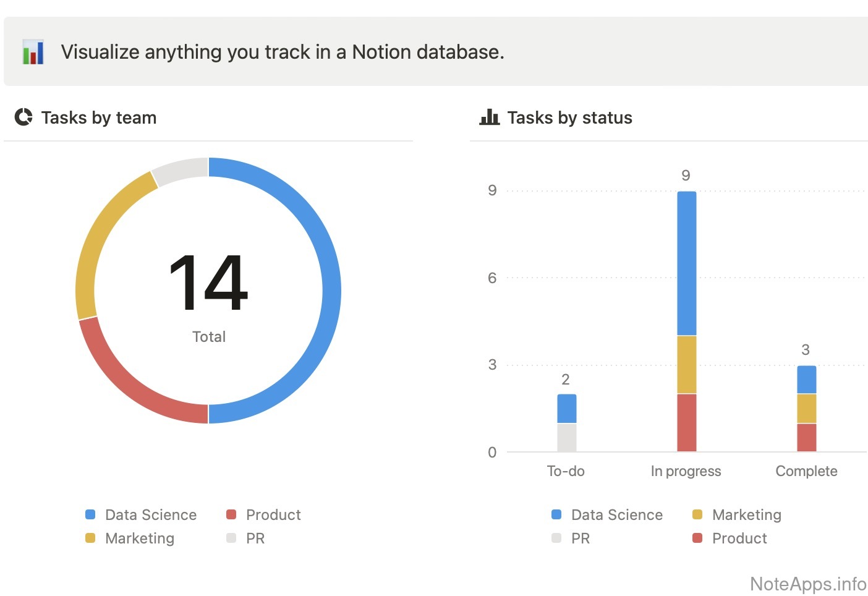Click the red segment of the Complete bar
The width and height of the screenshot is (868, 596).
pyautogui.click(x=806, y=437)
